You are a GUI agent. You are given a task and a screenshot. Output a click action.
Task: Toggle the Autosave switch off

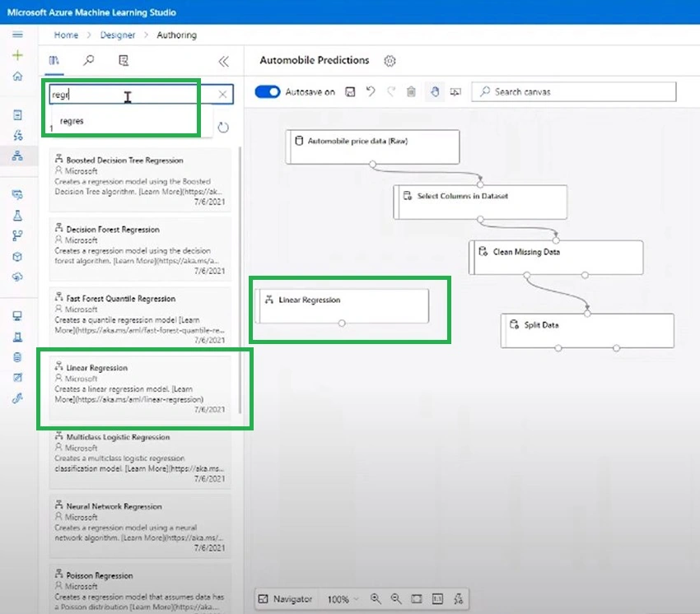267,91
